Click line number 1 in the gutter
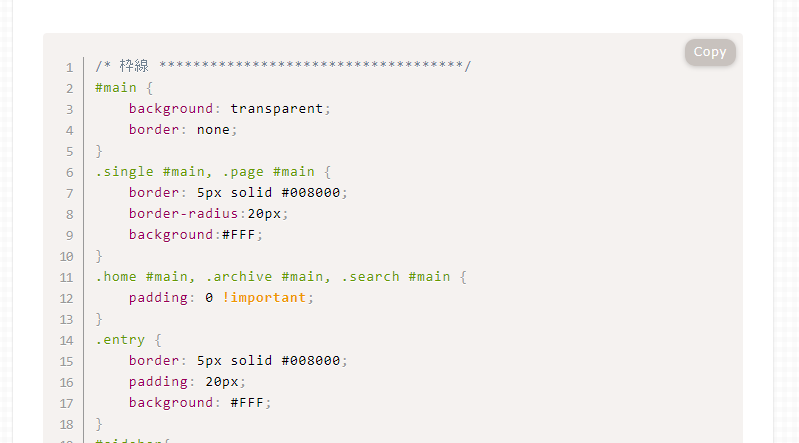 69,67
